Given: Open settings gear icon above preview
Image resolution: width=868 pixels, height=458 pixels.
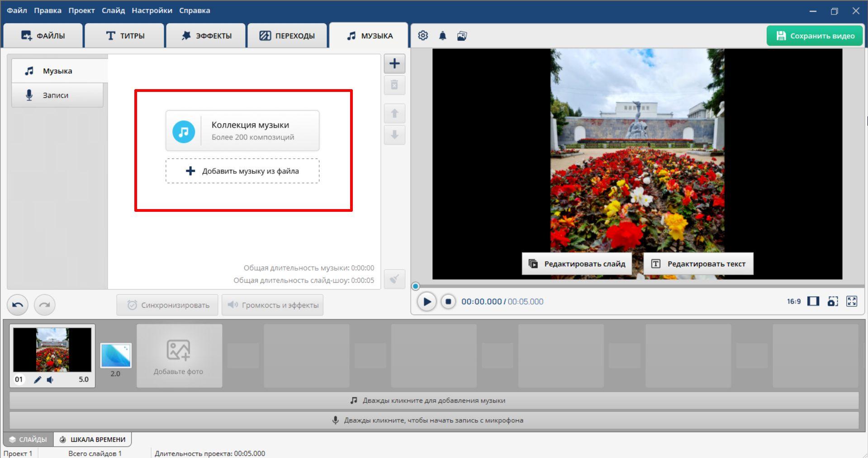Looking at the screenshot, I should pos(423,36).
